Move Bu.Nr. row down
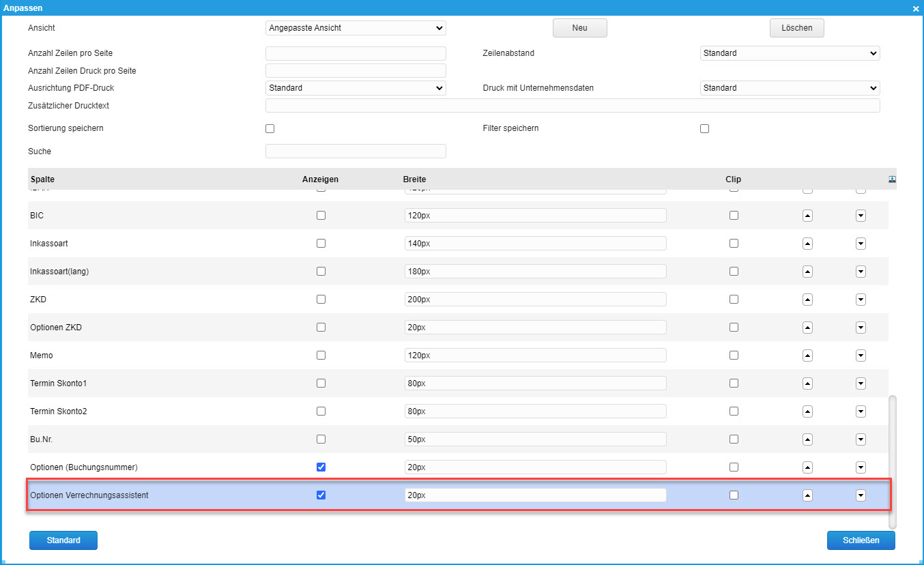Viewport: 924px width, 565px height. pos(861,439)
